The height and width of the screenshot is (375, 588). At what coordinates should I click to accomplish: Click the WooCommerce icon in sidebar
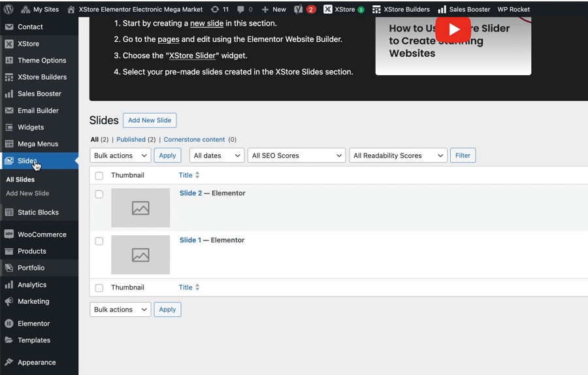click(9, 234)
